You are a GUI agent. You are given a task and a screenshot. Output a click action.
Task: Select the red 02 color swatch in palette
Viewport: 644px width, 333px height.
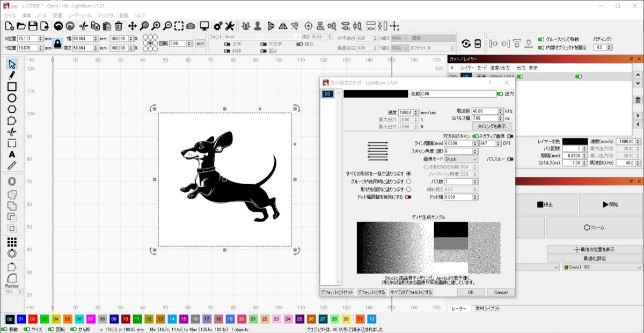click(33, 319)
